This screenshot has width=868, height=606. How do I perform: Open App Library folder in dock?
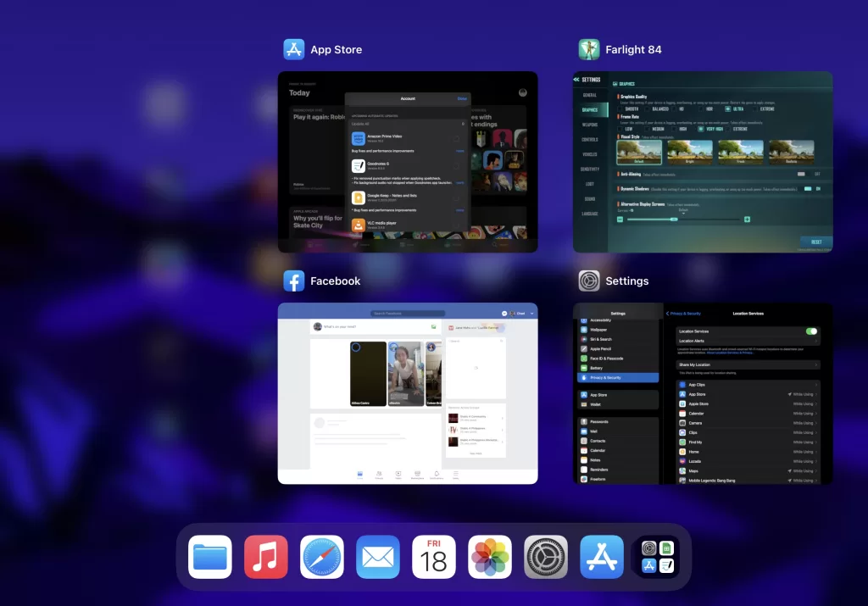click(x=658, y=557)
